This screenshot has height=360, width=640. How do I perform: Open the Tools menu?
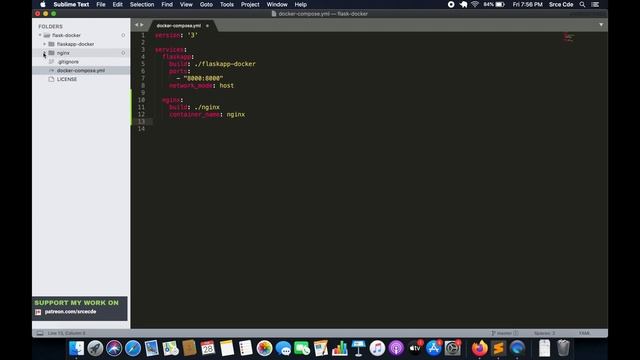[227, 4]
